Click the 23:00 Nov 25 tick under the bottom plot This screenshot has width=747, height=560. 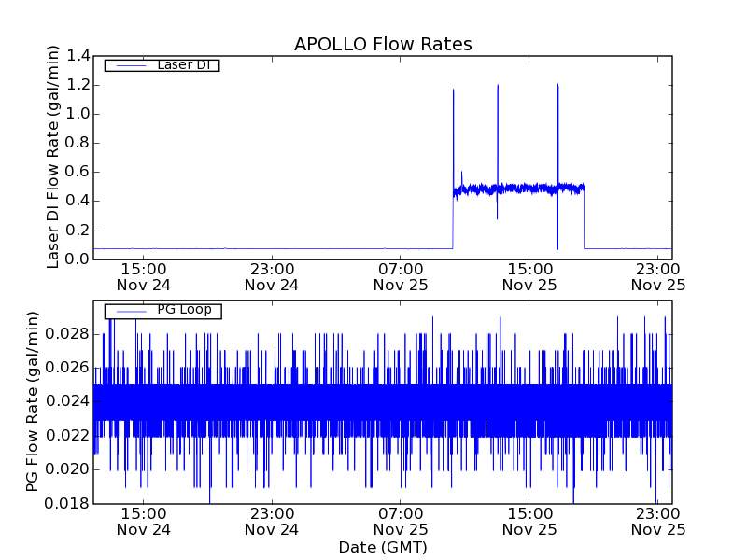tap(658, 521)
